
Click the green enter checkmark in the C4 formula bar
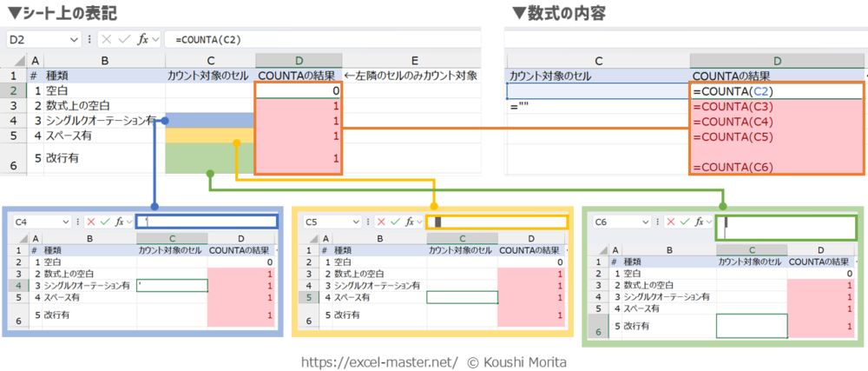point(106,222)
